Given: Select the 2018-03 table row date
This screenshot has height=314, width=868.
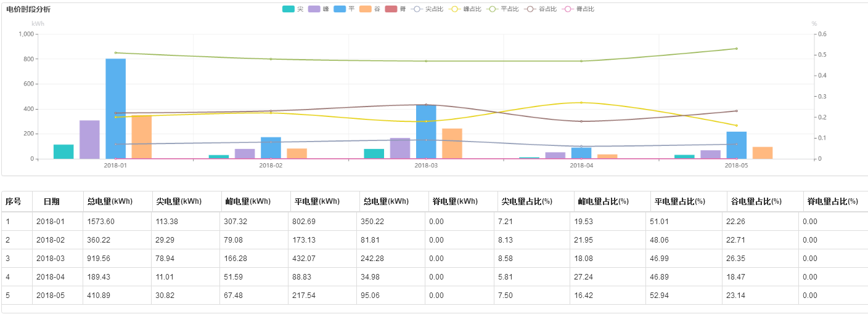Looking at the screenshot, I should coord(51,259).
